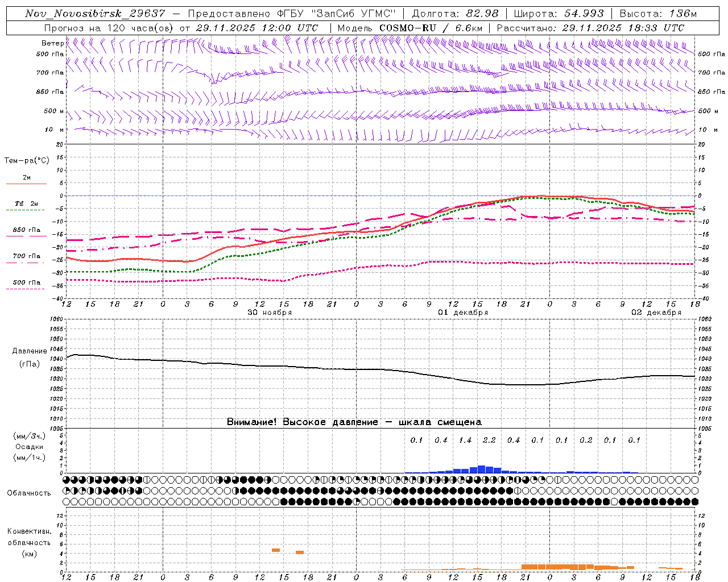The image size is (728, 582).
Task: Click the 02 декабря date label
Action: (656, 313)
